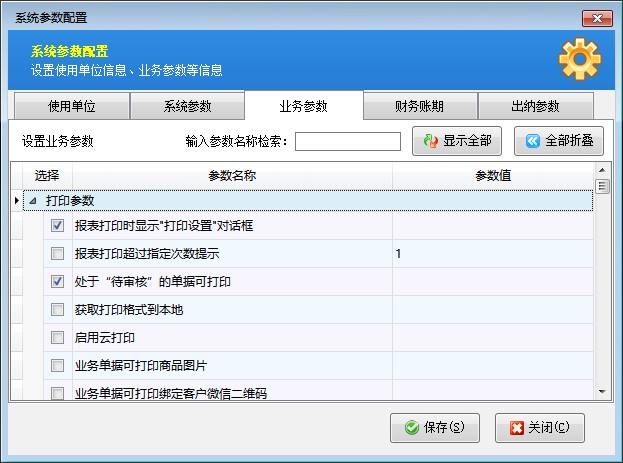Enable the 启用云打印 checkbox
This screenshot has height=463, width=623.
coord(57,338)
